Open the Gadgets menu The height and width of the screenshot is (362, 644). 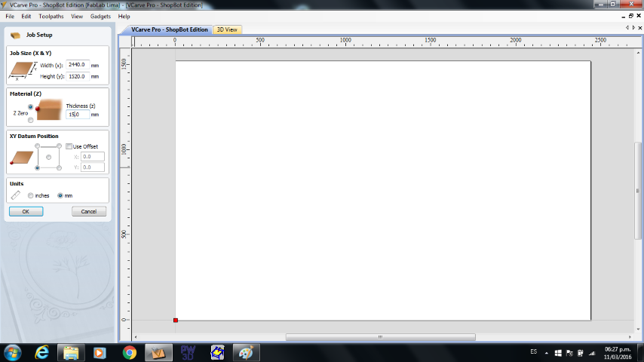click(100, 17)
